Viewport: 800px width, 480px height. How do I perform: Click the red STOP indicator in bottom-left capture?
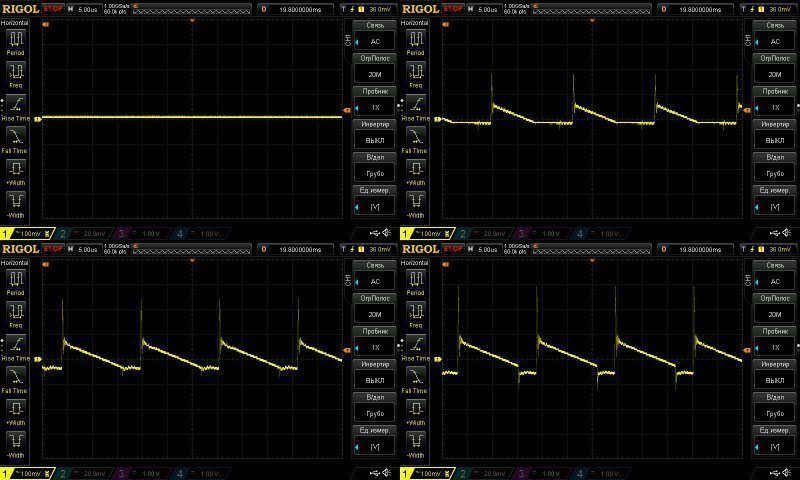tap(53, 249)
